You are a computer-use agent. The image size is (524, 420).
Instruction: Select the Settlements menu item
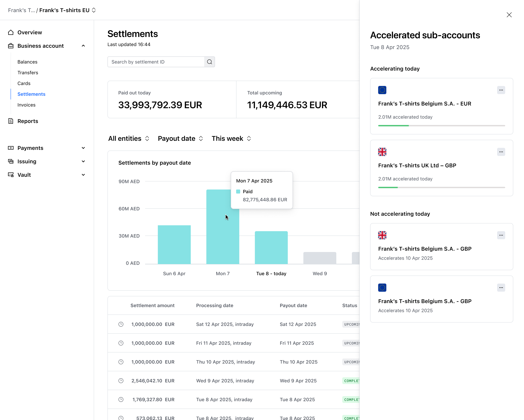[x=31, y=94]
